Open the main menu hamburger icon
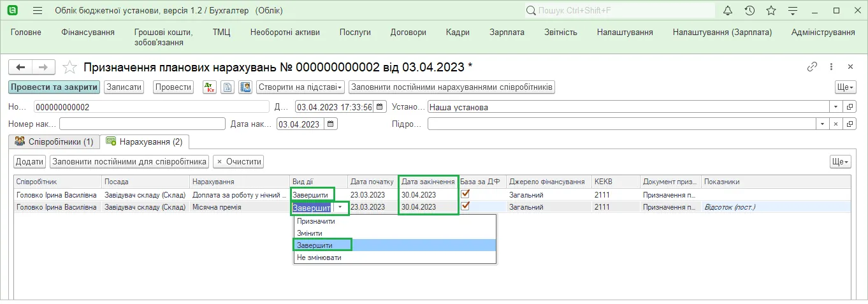Image resolution: width=868 pixels, height=304 pixels. [38, 10]
